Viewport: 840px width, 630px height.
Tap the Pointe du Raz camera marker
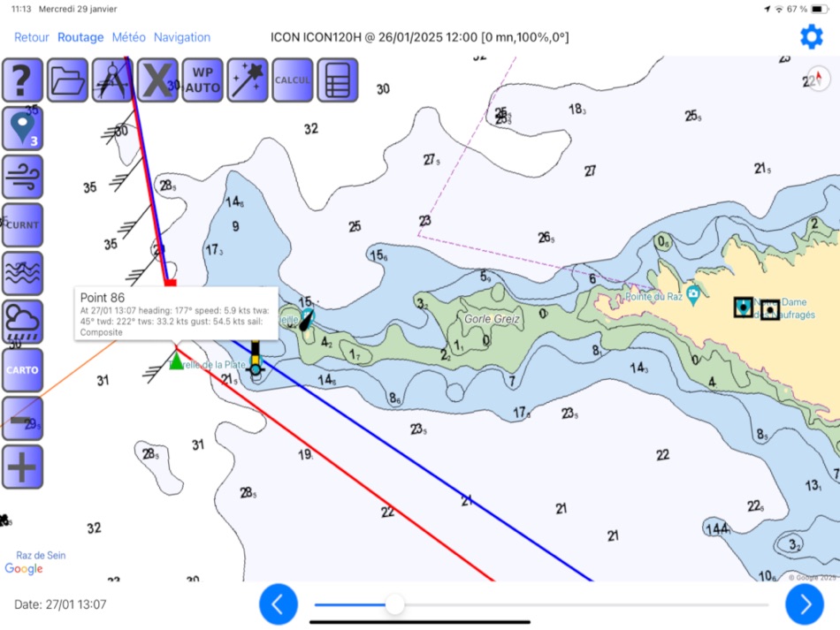click(x=693, y=294)
